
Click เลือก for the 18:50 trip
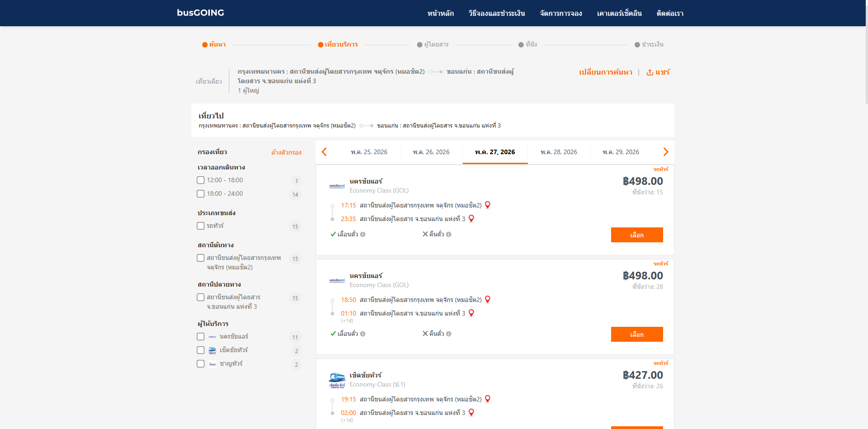(637, 334)
